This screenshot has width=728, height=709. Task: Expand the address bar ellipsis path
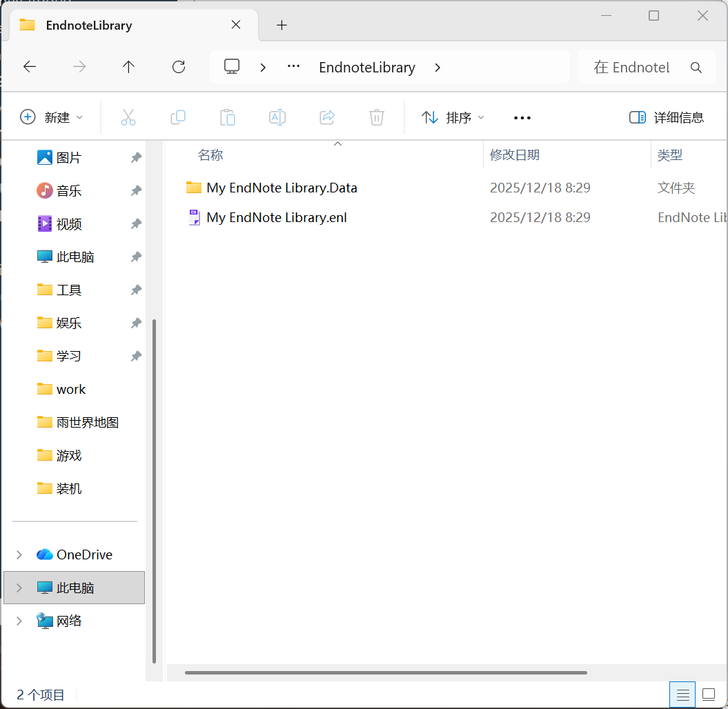(293, 66)
